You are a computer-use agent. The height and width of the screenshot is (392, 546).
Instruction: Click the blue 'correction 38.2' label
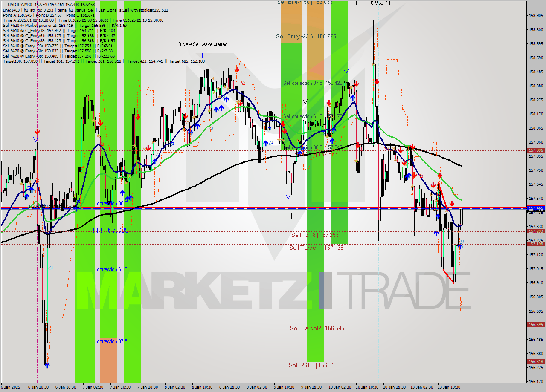point(112,203)
